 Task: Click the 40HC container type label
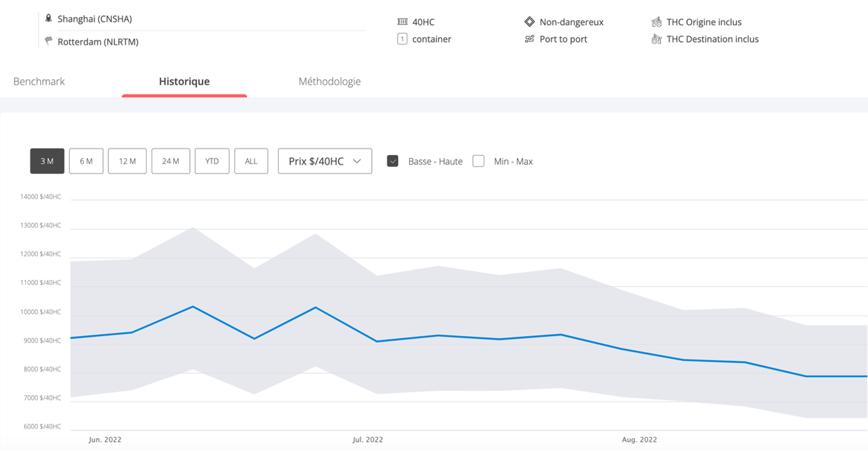click(423, 22)
